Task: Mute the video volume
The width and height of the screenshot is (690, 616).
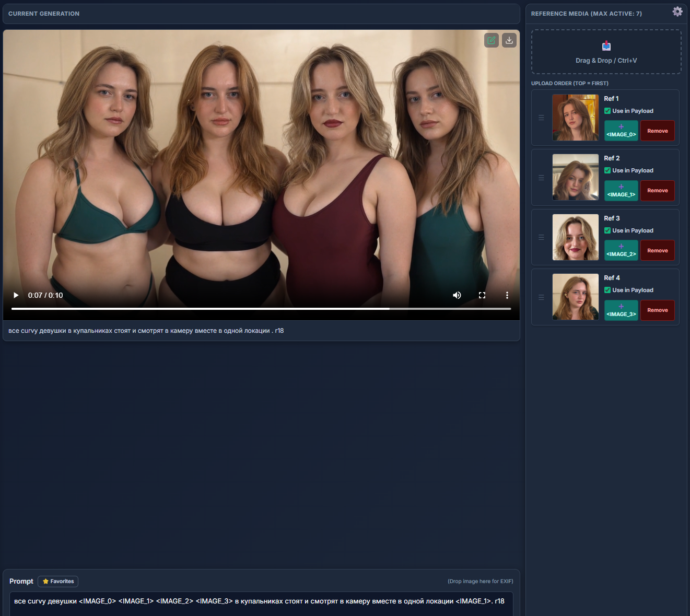Action: pyautogui.click(x=457, y=295)
